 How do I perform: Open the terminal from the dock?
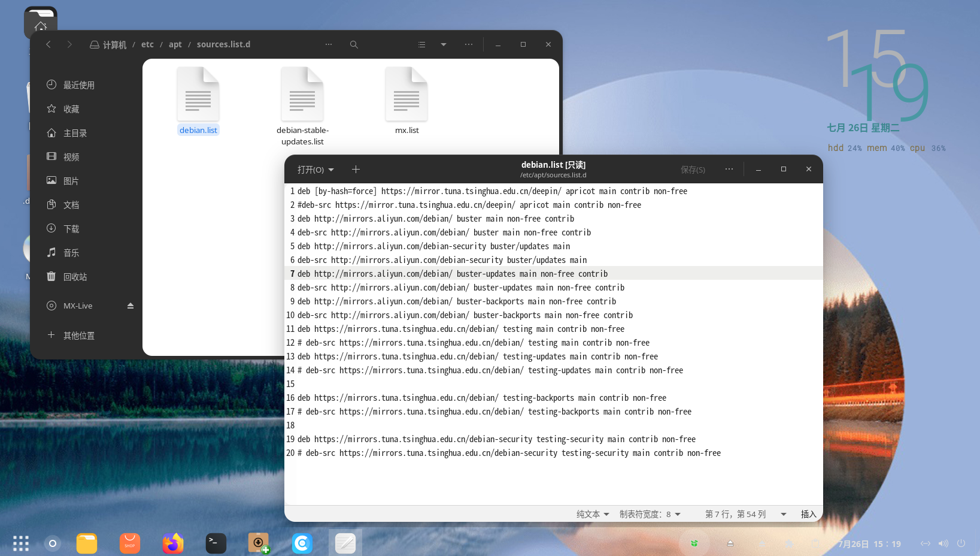[x=216, y=543]
